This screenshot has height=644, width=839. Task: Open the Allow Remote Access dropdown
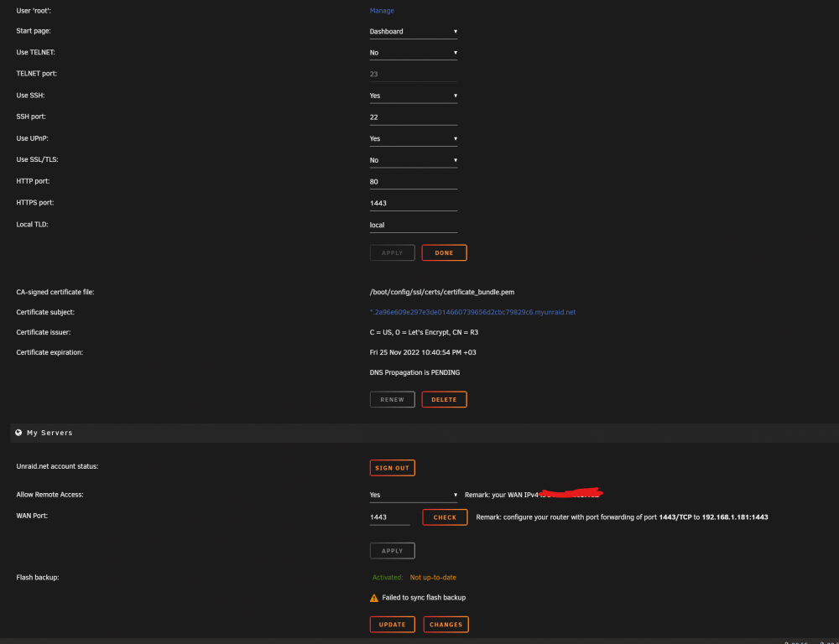click(x=413, y=496)
